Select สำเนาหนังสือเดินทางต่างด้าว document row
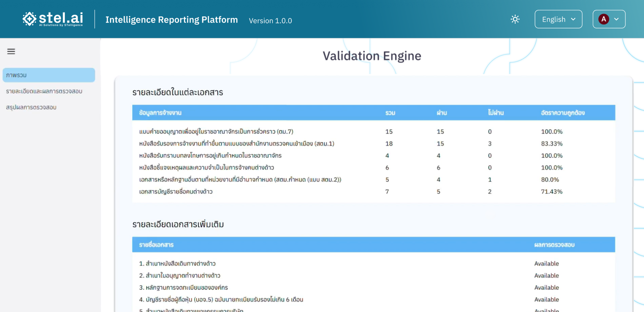This screenshot has height=312, width=644. click(177, 264)
